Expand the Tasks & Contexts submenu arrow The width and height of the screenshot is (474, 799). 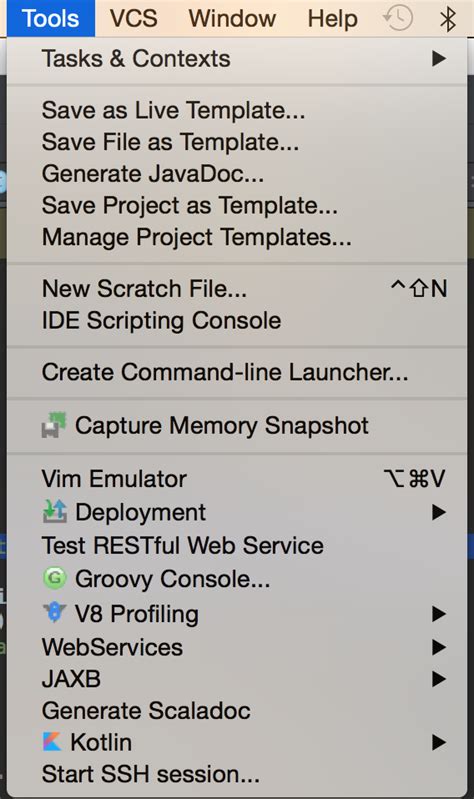point(439,59)
